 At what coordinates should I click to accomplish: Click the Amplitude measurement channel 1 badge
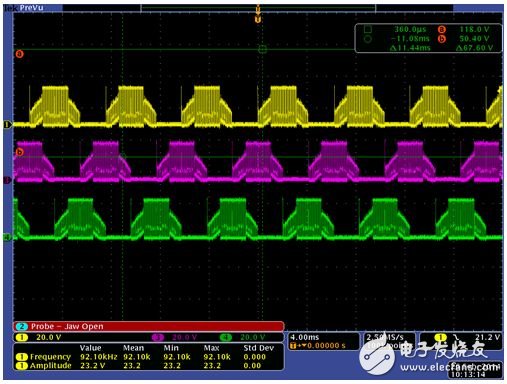[22, 366]
